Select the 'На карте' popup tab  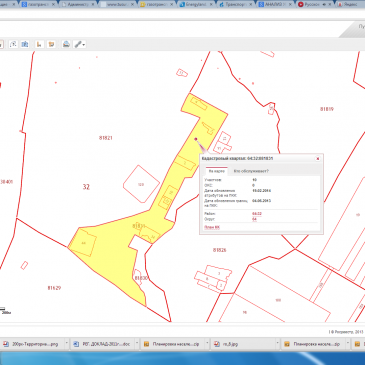tap(217, 171)
